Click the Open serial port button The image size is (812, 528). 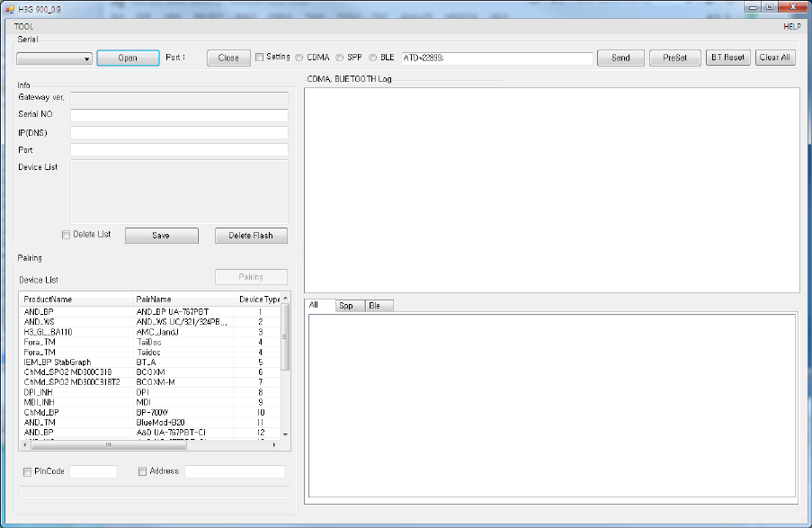click(x=128, y=58)
